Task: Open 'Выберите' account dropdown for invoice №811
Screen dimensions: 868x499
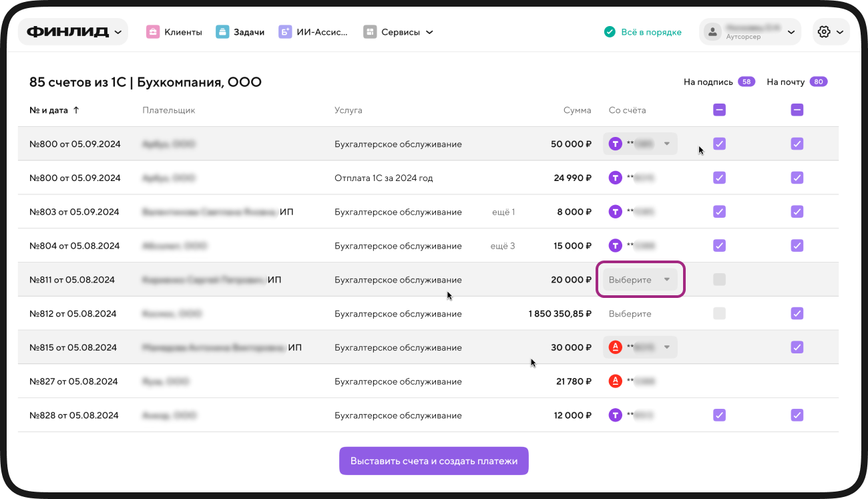Action: (640, 280)
